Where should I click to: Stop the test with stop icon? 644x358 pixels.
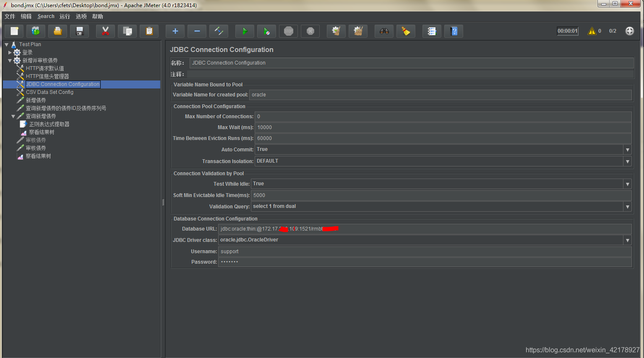[289, 31]
